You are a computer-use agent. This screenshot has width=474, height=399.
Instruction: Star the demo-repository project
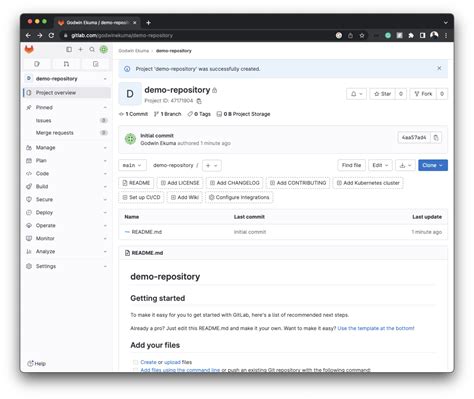pyautogui.click(x=382, y=94)
